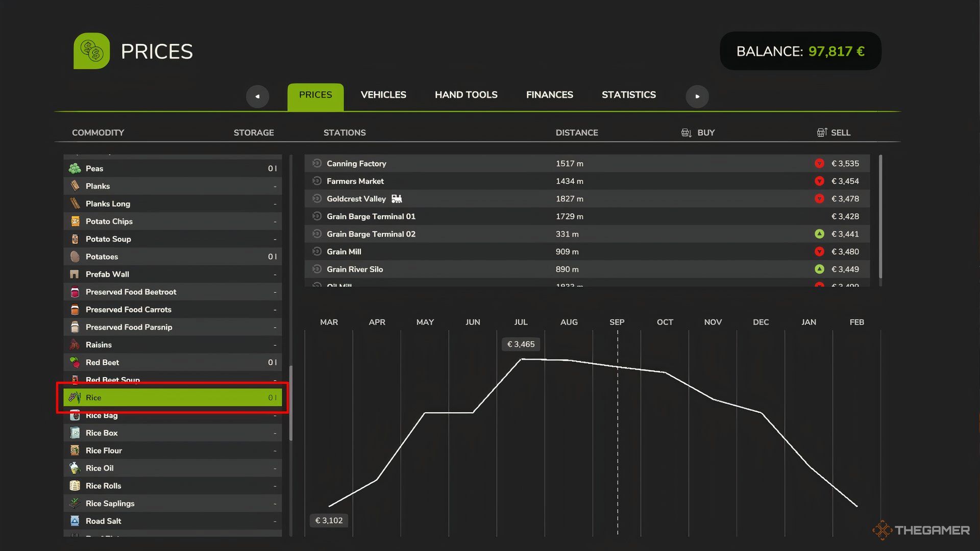Click the Red Beet icon
This screenshot has height=551, width=980.
(75, 362)
